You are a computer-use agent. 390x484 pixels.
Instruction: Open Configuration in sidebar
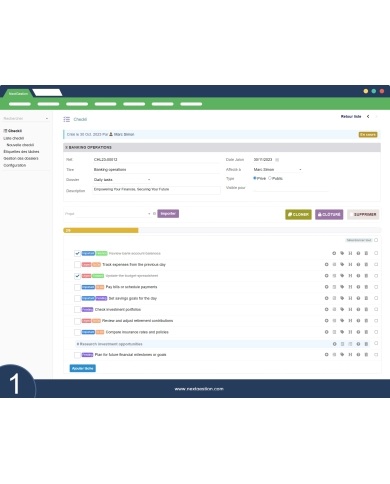click(x=15, y=165)
